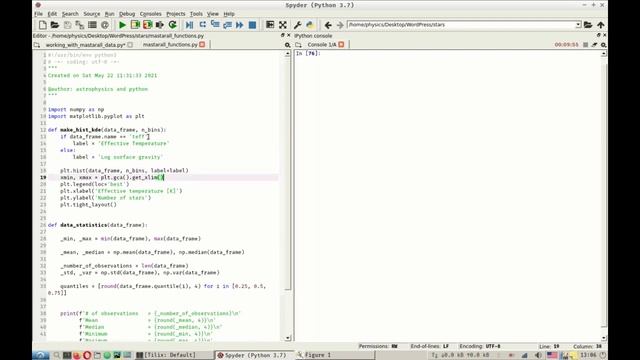Click the Save all files icon
640x360 pixels.
click(80, 25)
